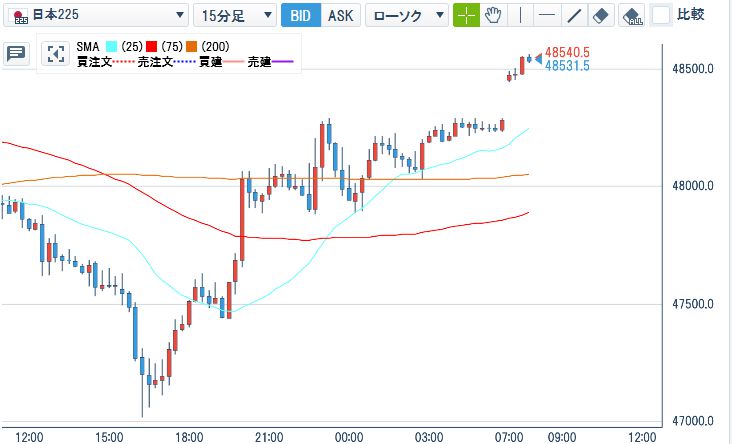Click the erase ALL drawings icon
The height and width of the screenshot is (444, 732).
tap(631, 15)
